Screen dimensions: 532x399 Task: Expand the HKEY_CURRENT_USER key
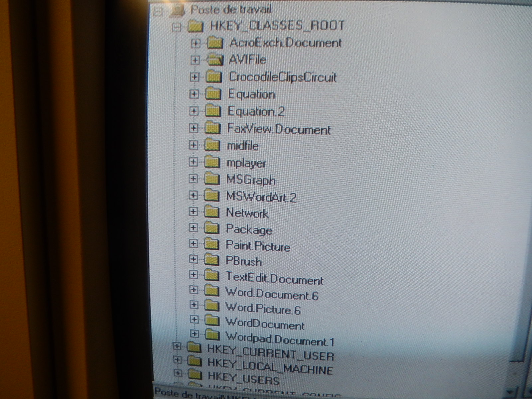click(x=177, y=347)
